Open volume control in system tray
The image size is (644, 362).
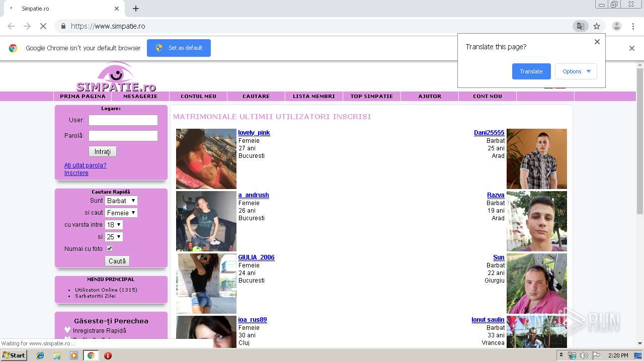[x=584, y=355]
